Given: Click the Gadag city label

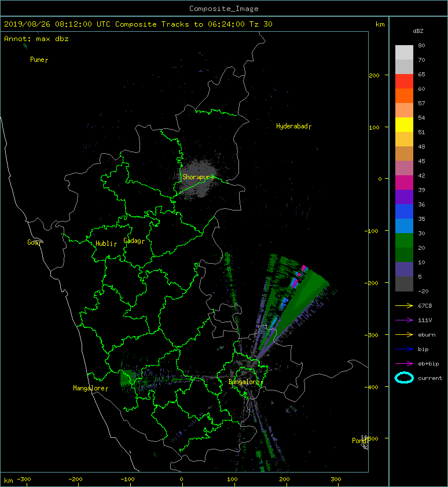Looking at the screenshot, I should (134, 241).
